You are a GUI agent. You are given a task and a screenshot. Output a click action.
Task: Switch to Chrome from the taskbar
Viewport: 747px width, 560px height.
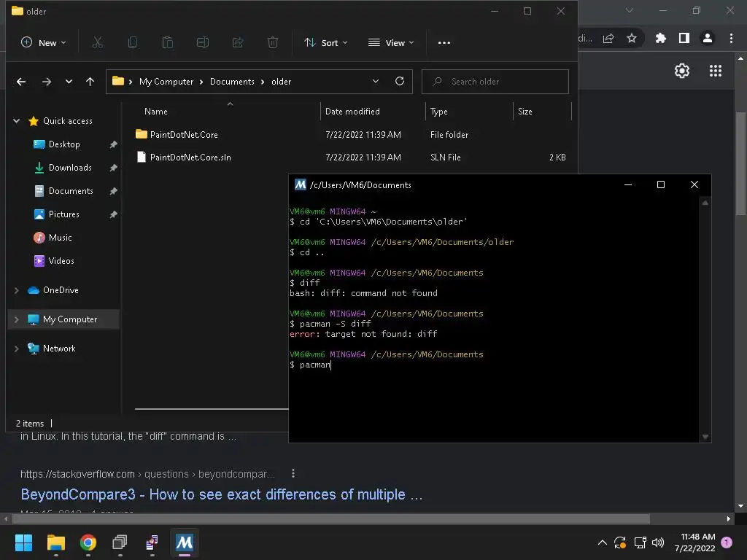88,542
